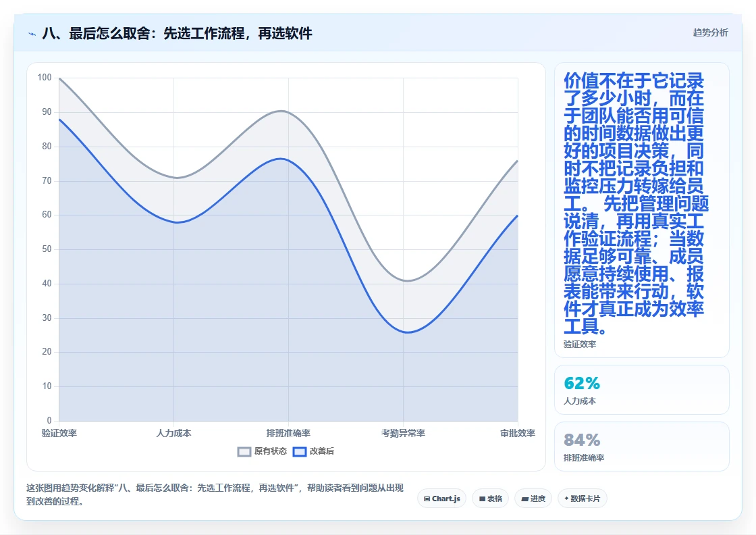The height and width of the screenshot is (535, 756).
Task: Click the 审批效率 x-axis label
Action: pos(517,433)
